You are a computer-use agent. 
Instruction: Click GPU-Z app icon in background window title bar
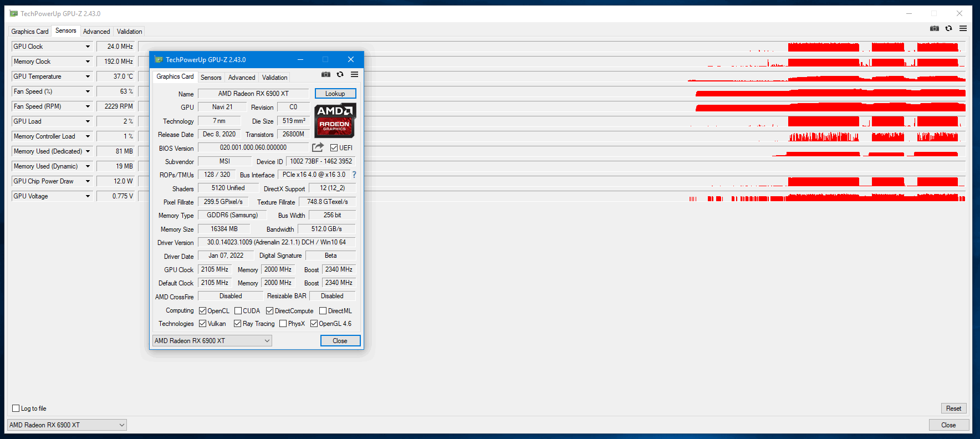pos(14,13)
